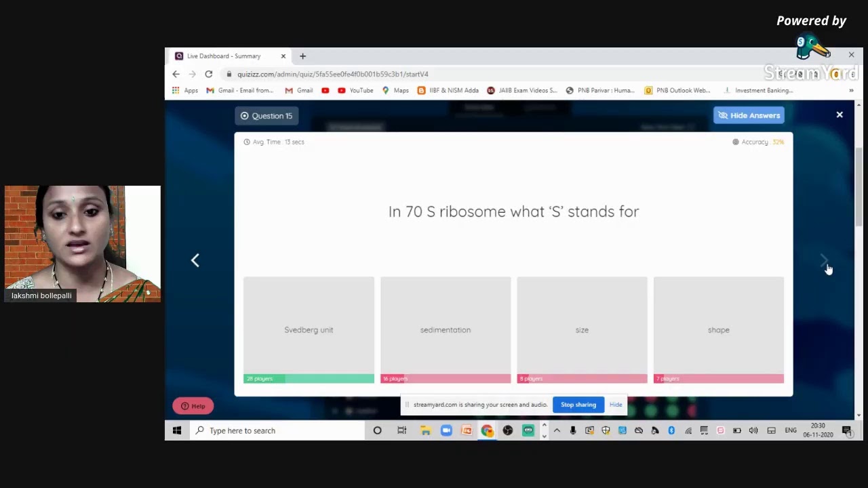Open PowerPoint from the taskbar

[467, 430]
